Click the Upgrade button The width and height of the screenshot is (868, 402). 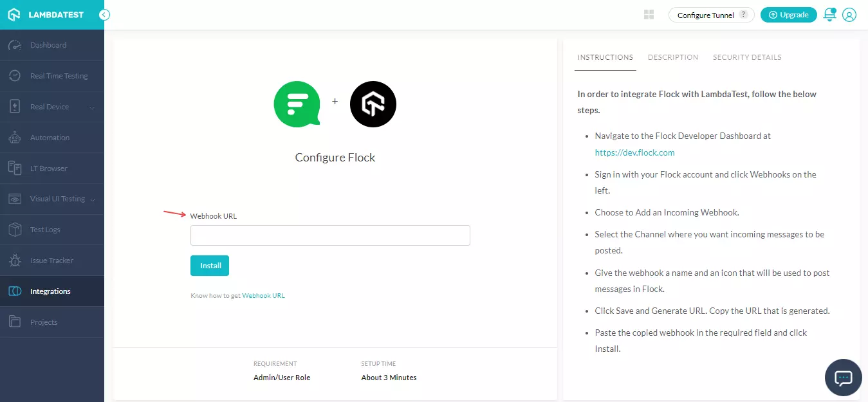[x=788, y=15]
